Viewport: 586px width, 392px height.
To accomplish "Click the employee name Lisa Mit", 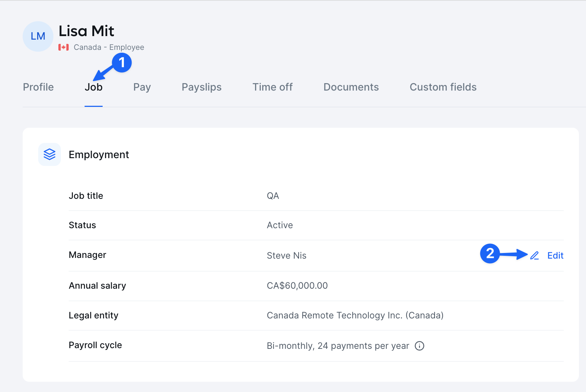I will [86, 31].
